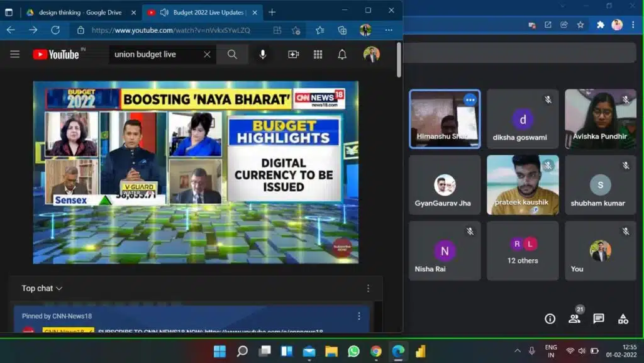644x363 pixels.
Task: Open the Meet activities shapes icon
Action: 623,319
